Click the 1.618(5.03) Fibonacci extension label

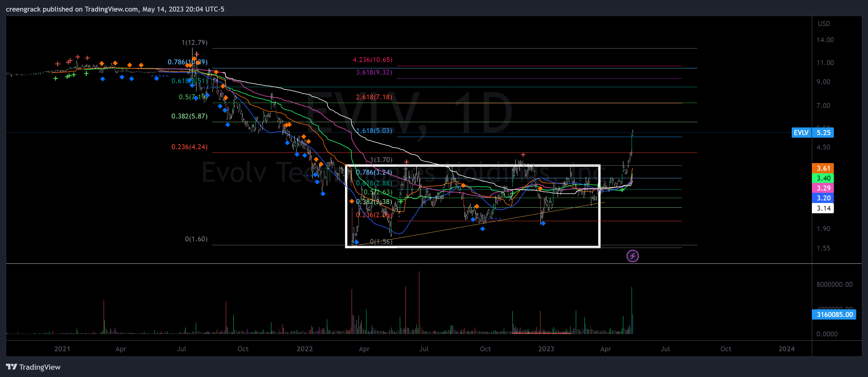(374, 130)
